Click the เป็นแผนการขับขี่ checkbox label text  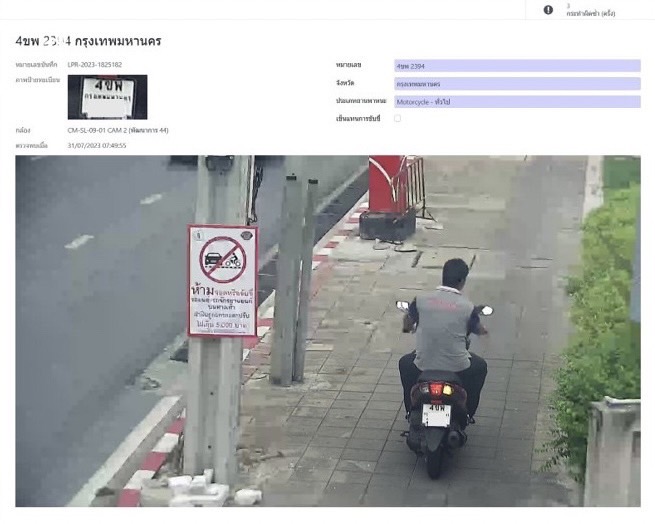point(359,119)
